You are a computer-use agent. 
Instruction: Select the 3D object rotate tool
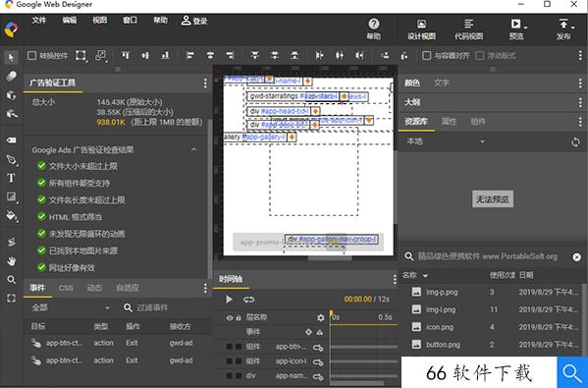(x=11, y=95)
